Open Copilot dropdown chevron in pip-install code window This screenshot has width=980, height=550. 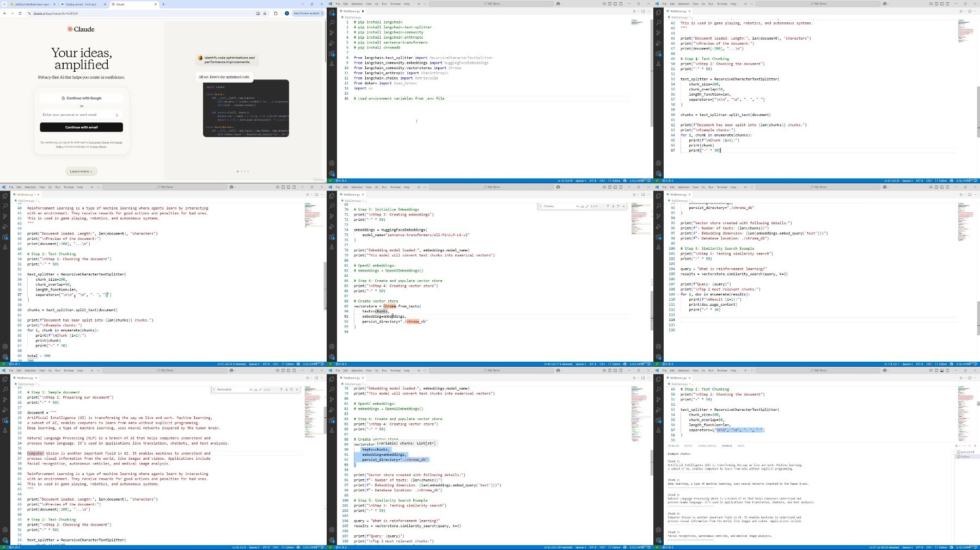(x=562, y=4)
